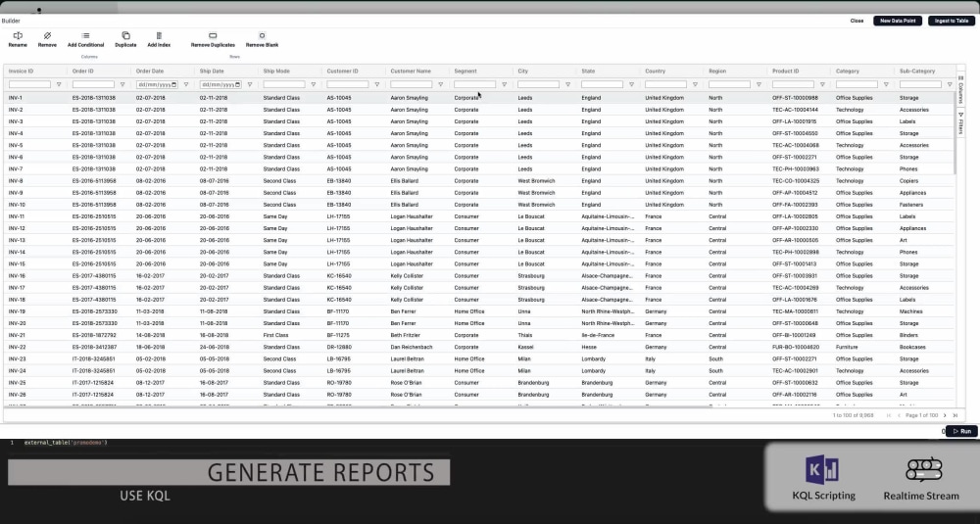This screenshot has height=524, width=980.
Task: Open filter funnel for Customer ID column
Action: pyautogui.click(x=377, y=84)
